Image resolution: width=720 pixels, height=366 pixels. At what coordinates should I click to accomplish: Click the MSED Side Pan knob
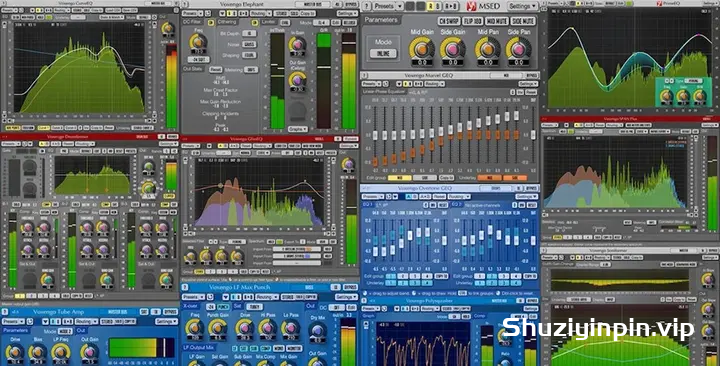click(519, 48)
